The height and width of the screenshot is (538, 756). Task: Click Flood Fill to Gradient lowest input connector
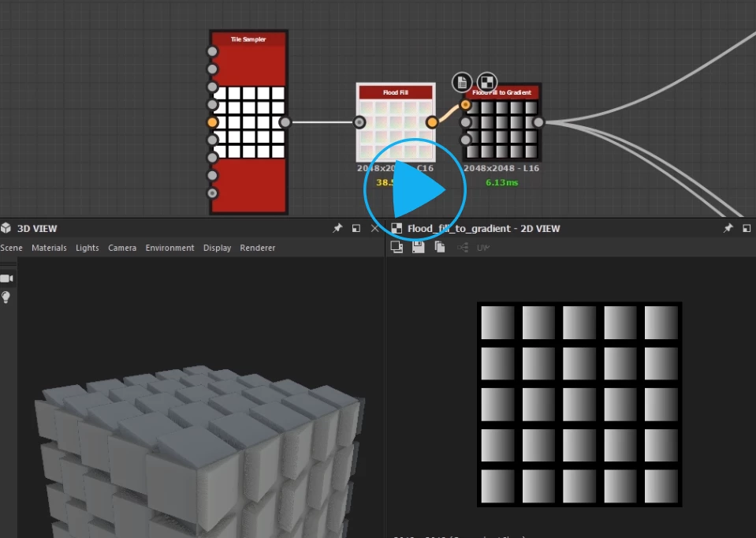[465, 140]
